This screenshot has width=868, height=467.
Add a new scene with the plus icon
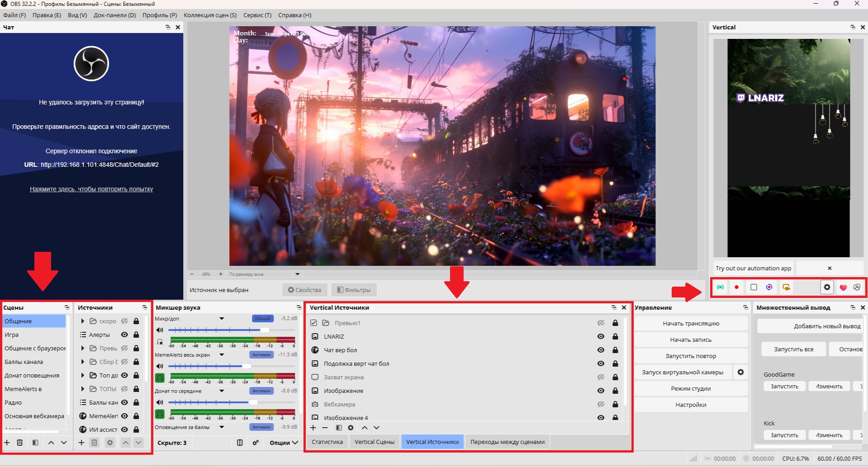pyautogui.click(x=7, y=443)
